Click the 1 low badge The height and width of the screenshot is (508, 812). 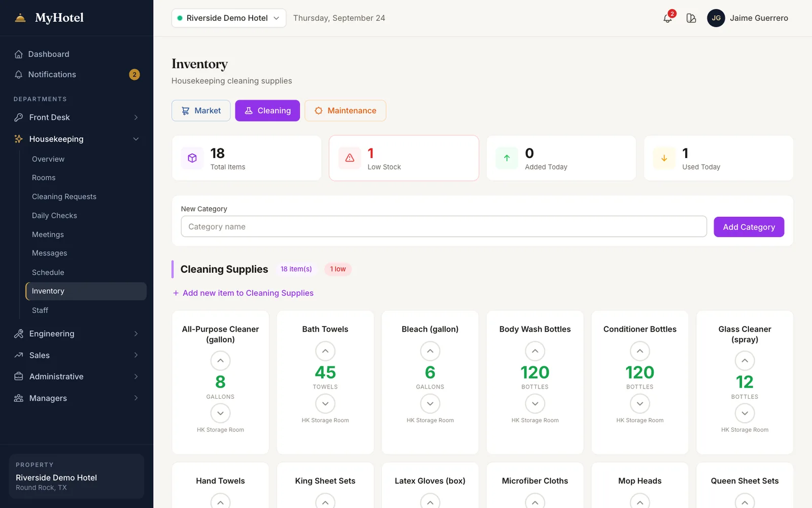click(338, 269)
